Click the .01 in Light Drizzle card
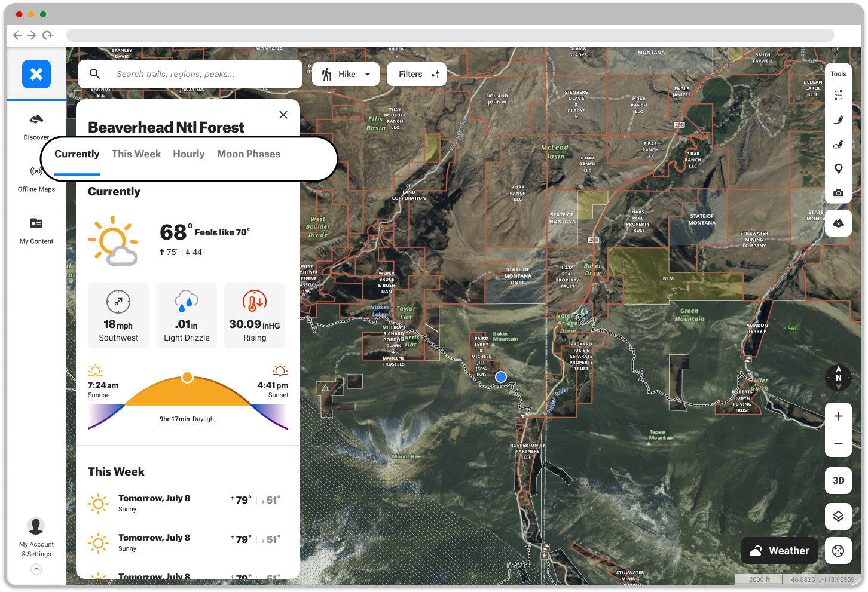Viewport: 868px width, 592px height. 187,315
